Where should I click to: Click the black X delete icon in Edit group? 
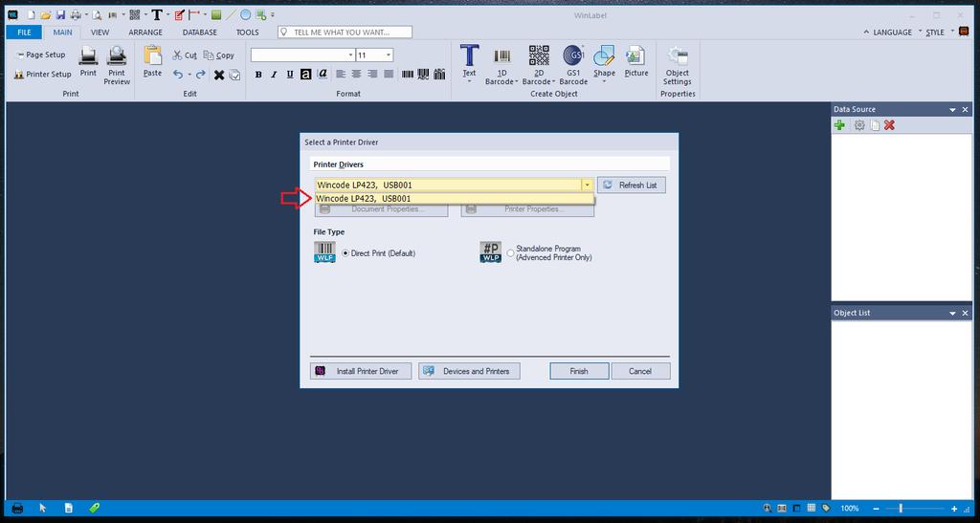(219, 75)
